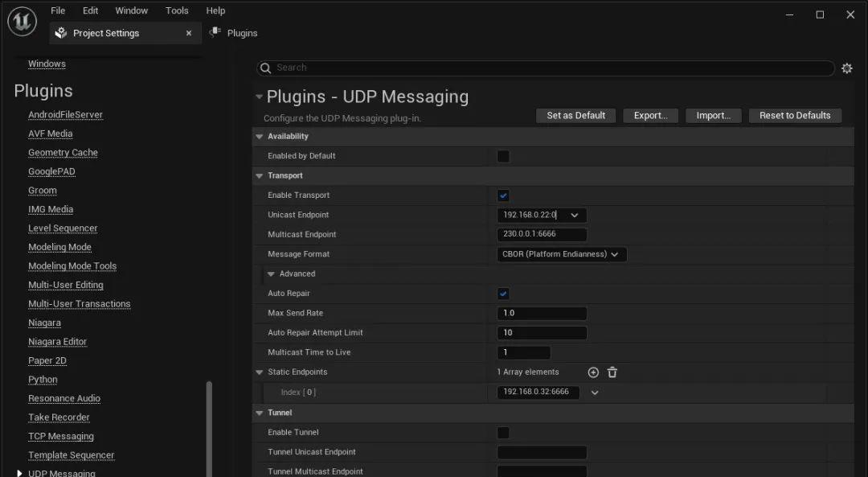Open the File menu
Viewport: 868px width, 477px height.
(58, 10)
